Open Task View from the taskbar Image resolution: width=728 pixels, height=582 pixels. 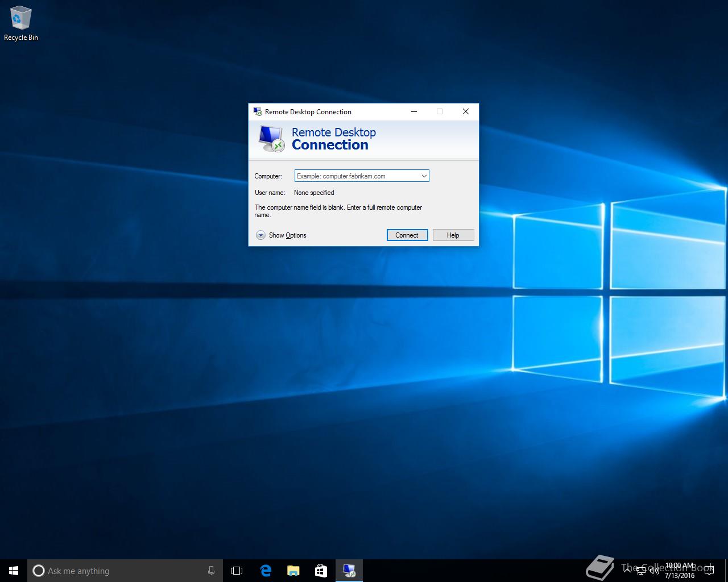237,571
